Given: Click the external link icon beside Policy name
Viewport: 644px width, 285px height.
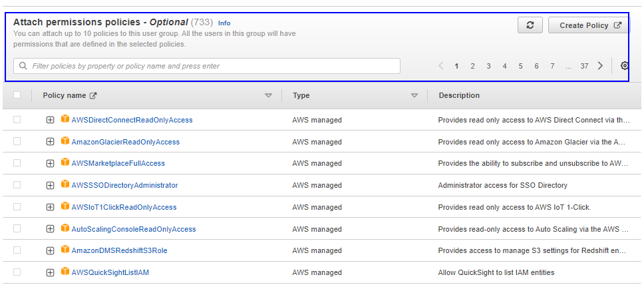Looking at the screenshot, I should (93, 95).
